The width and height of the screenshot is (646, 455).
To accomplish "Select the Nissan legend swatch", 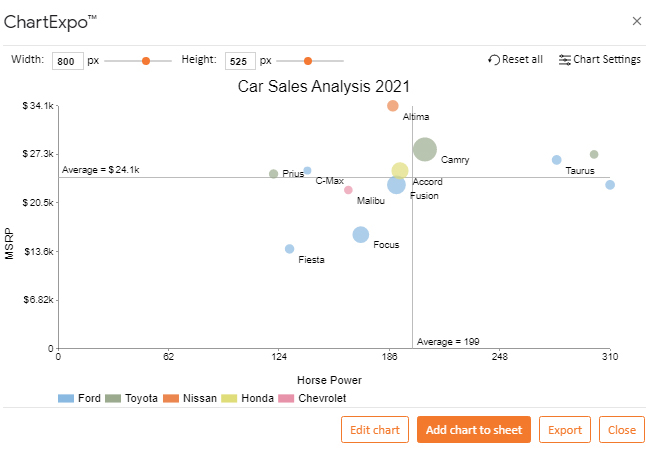I will point(171,398).
